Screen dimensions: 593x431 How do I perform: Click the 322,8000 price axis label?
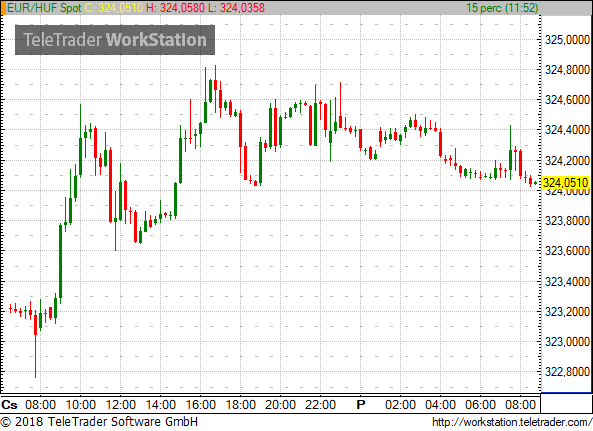coord(567,372)
